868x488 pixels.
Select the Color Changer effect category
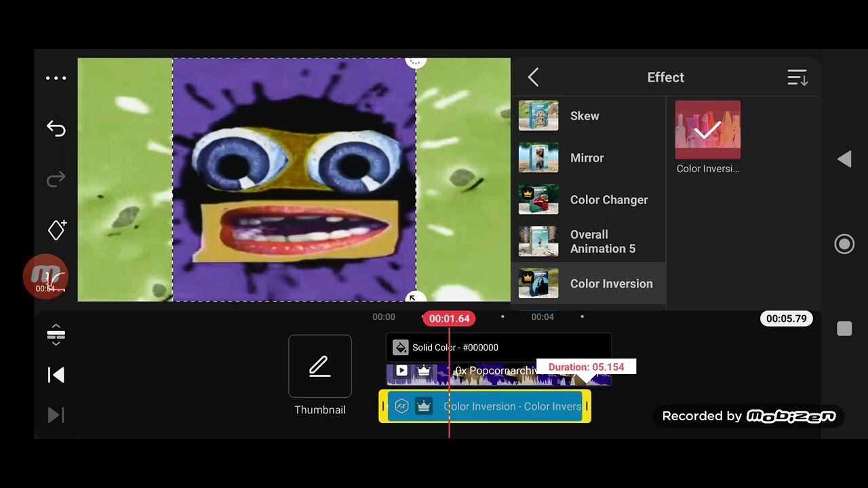[x=589, y=200]
